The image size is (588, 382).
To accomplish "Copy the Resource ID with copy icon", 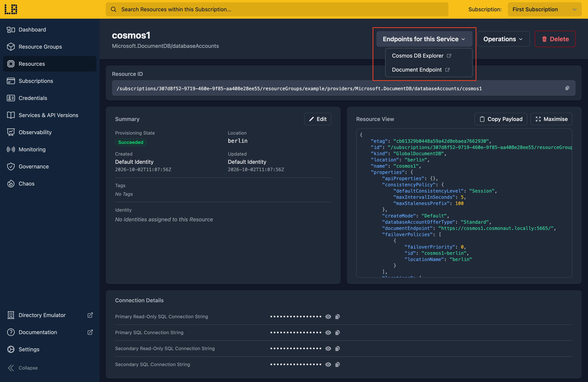I will (x=567, y=88).
